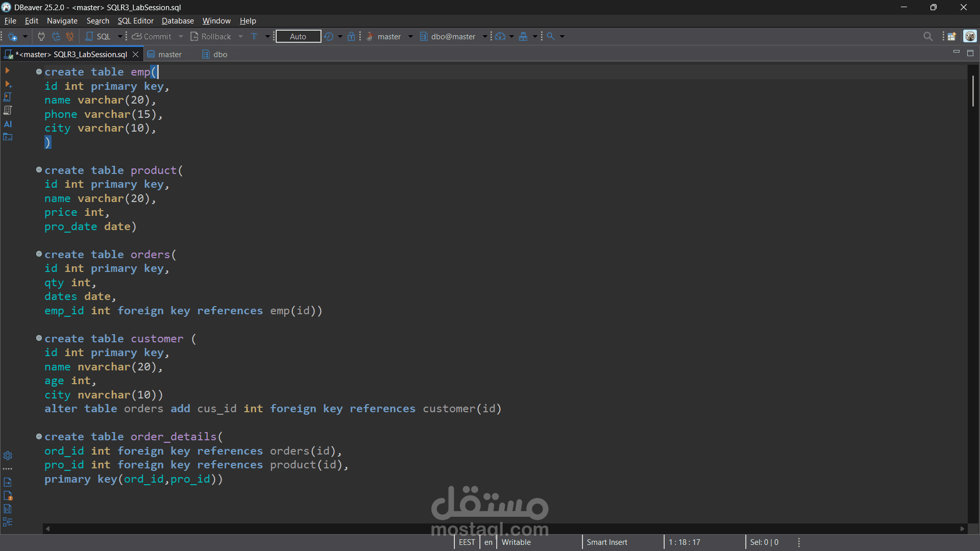Click the tools/tasks icon in toolbar
This screenshot has width=980, height=551.
(523, 37)
